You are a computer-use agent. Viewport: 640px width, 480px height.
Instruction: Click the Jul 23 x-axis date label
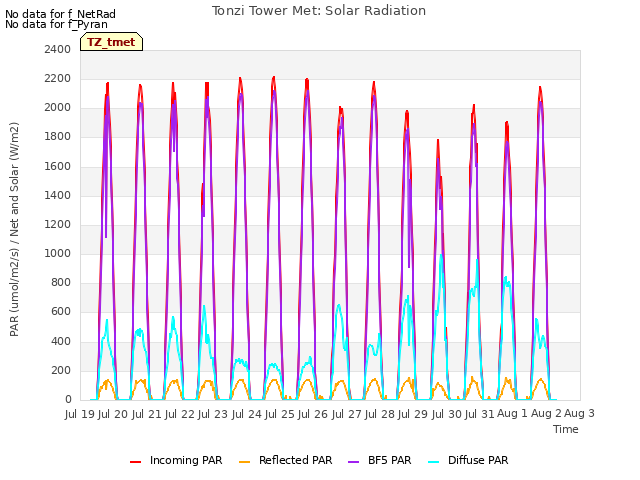(x=213, y=414)
